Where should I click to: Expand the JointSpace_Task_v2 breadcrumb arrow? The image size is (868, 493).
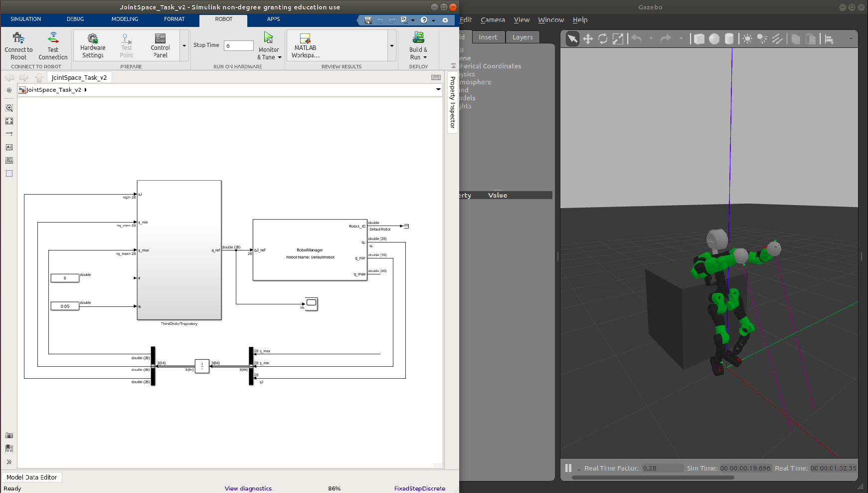(86, 90)
